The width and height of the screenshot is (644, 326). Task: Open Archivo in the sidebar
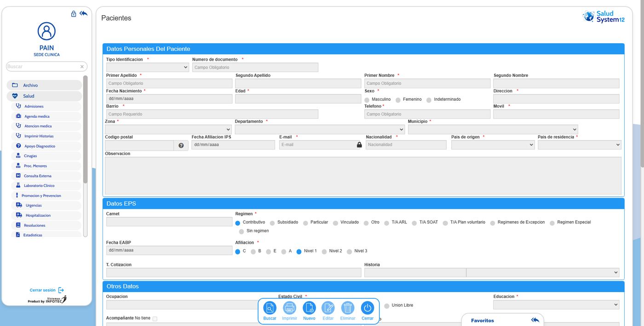pyautogui.click(x=44, y=86)
